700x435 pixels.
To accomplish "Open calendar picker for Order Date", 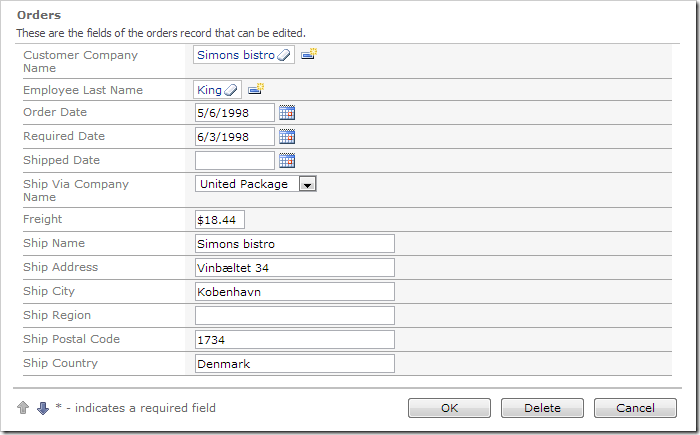I will point(287,113).
